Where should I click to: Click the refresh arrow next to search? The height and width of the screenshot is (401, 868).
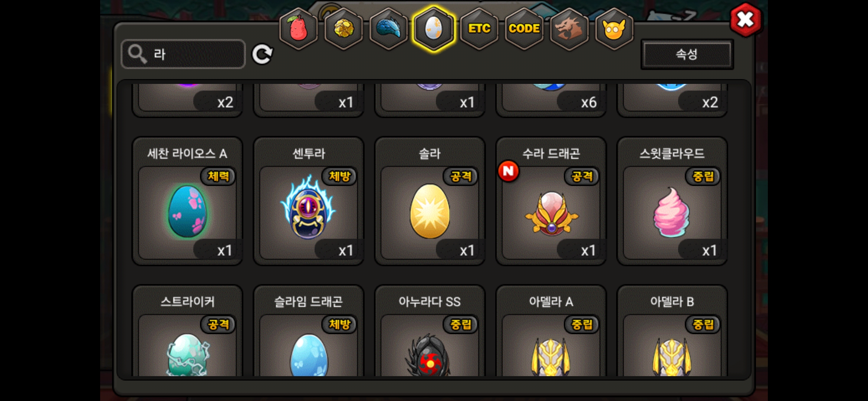[x=262, y=55]
